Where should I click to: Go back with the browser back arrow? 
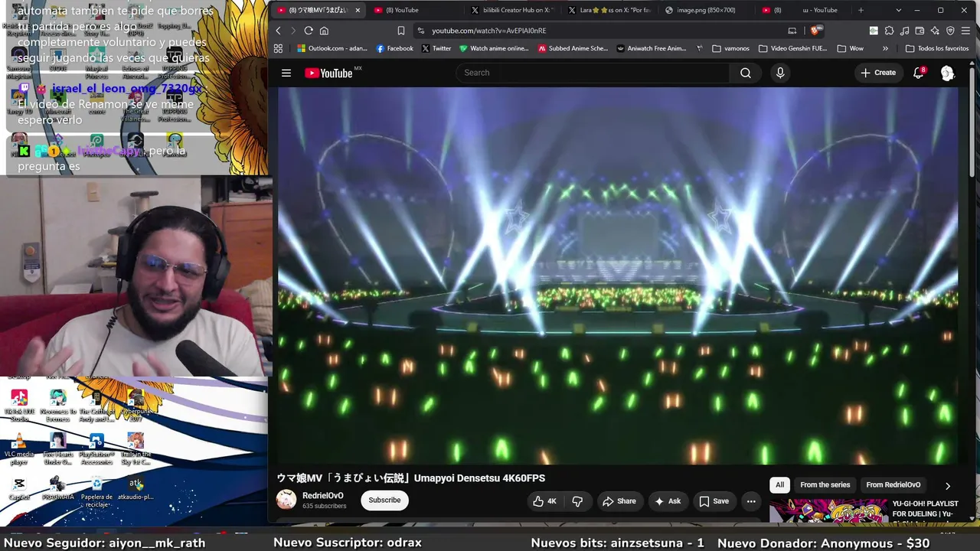point(279,31)
